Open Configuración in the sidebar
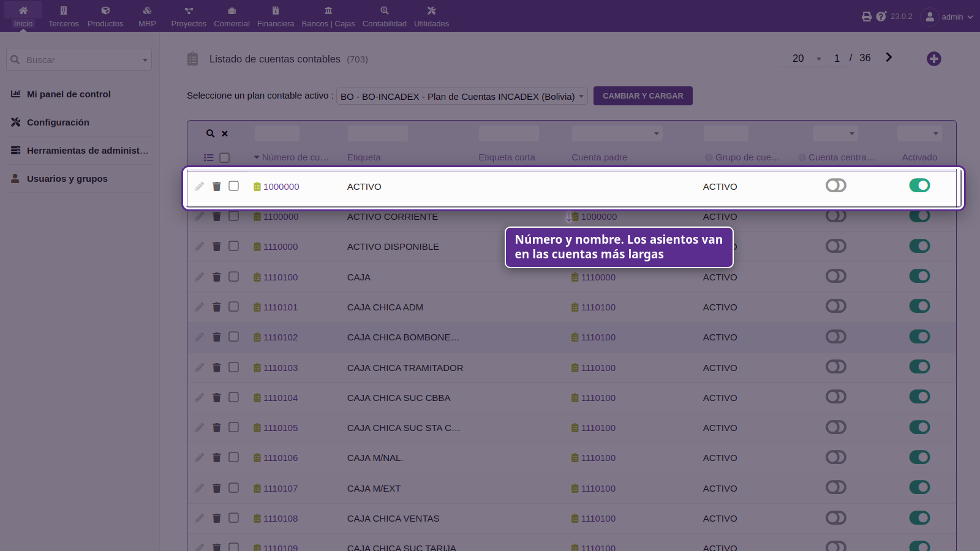 (x=58, y=122)
